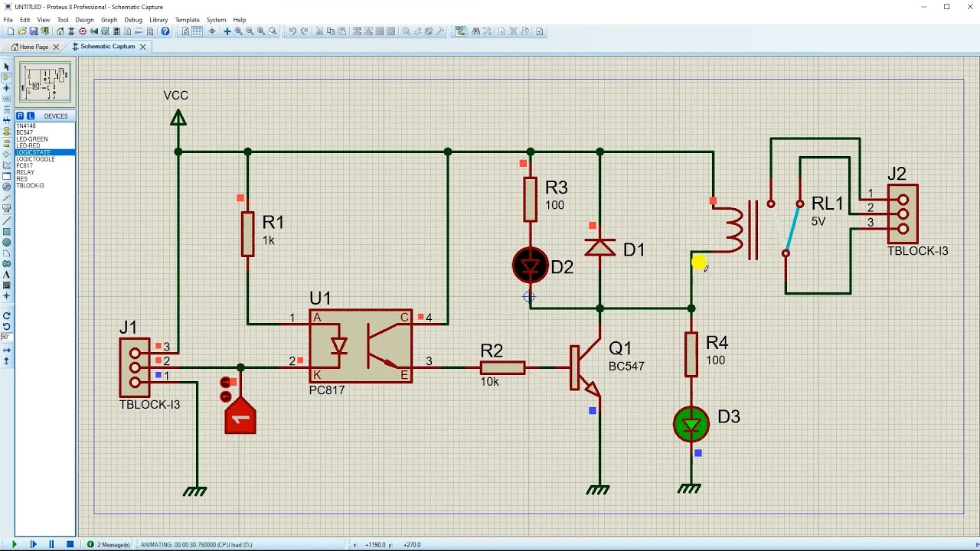980x551 pixels.
Task: Open the Library menu
Action: (x=158, y=20)
